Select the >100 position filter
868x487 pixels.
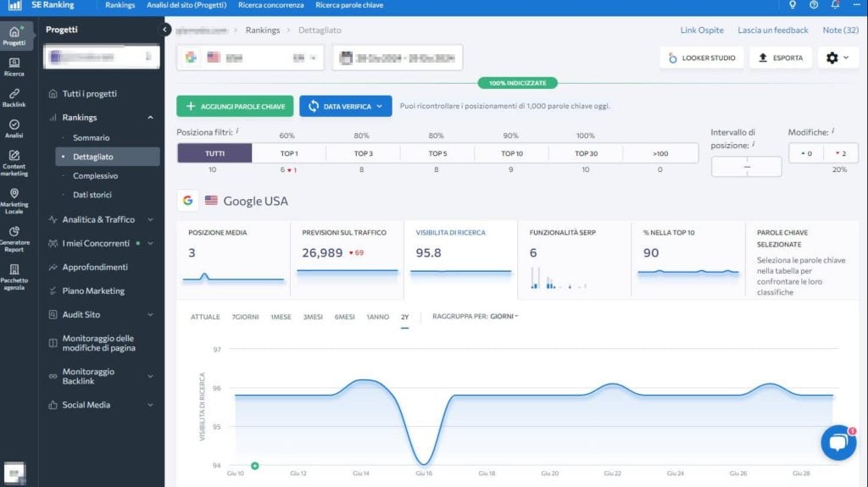click(x=660, y=153)
